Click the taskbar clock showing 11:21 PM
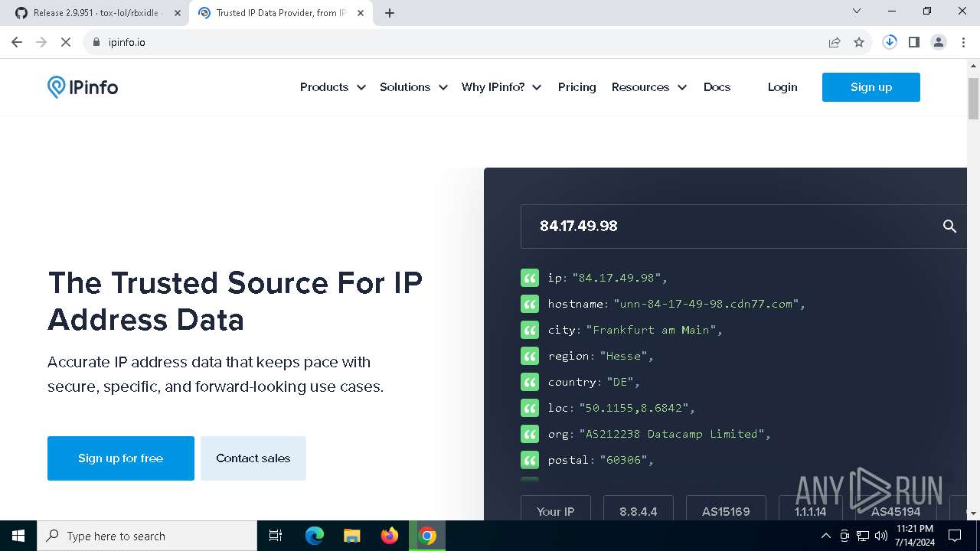 click(914, 536)
